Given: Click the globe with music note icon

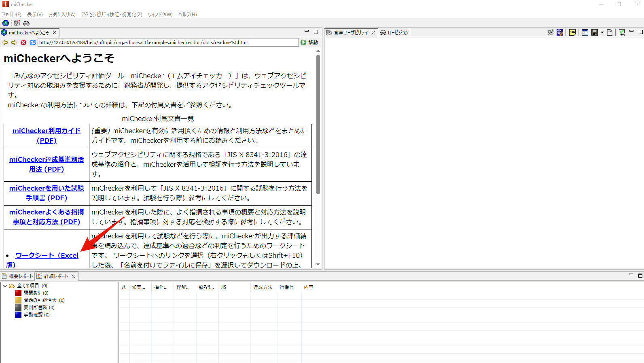Looking at the screenshot, I should [560, 32].
